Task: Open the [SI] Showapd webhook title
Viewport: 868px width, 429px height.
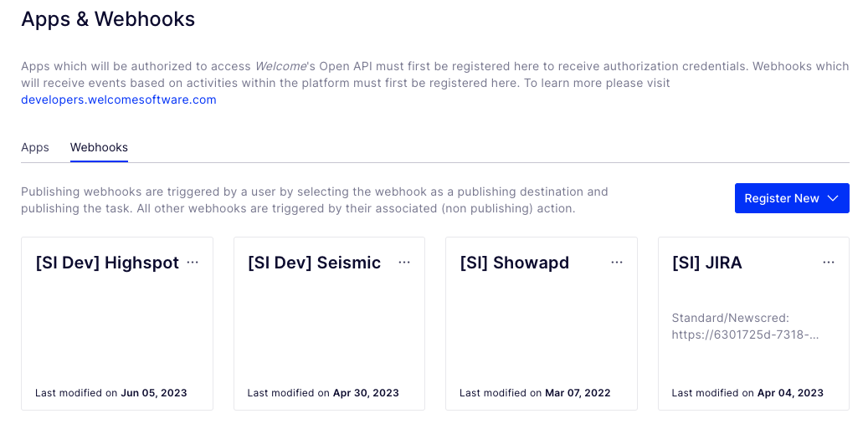Action: (x=514, y=263)
